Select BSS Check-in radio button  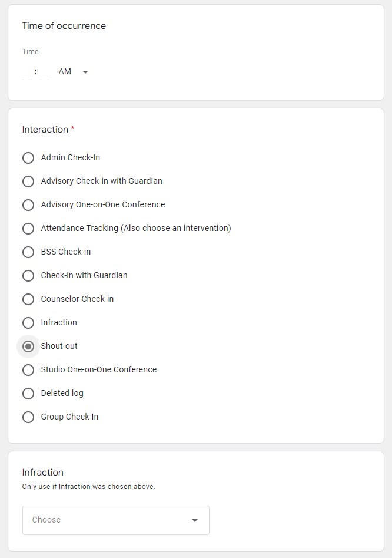(28, 252)
